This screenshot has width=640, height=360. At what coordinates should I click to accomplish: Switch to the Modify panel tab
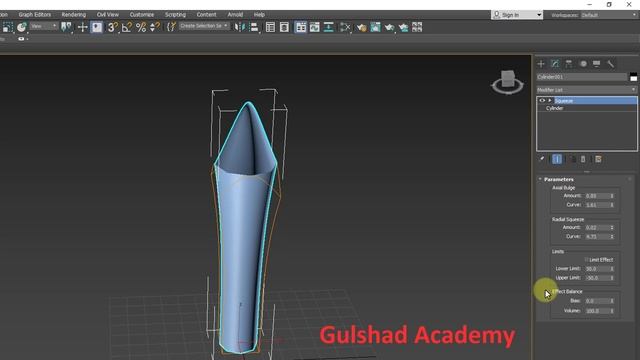tap(555, 64)
